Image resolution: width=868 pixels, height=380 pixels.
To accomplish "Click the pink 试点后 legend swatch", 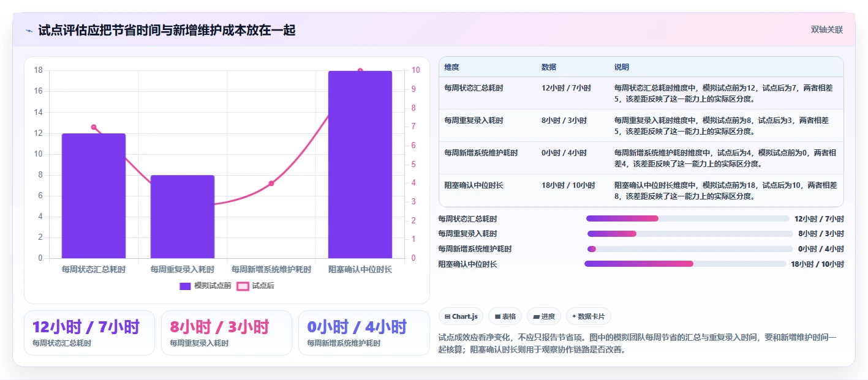I will (243, 286).
